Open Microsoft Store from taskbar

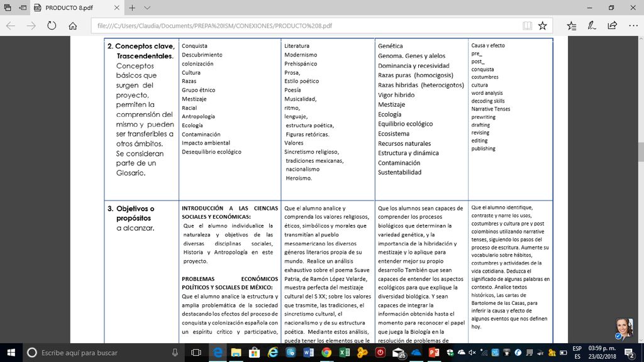coord(254,353)
